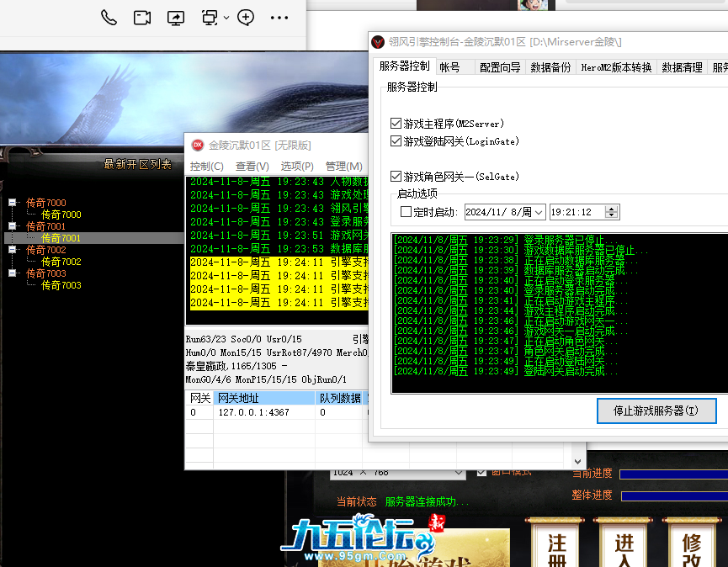The width and height of the screenshot is (728, 567).
Task: Click 19:23:53 数据库 log row
Action: point(279,249)
